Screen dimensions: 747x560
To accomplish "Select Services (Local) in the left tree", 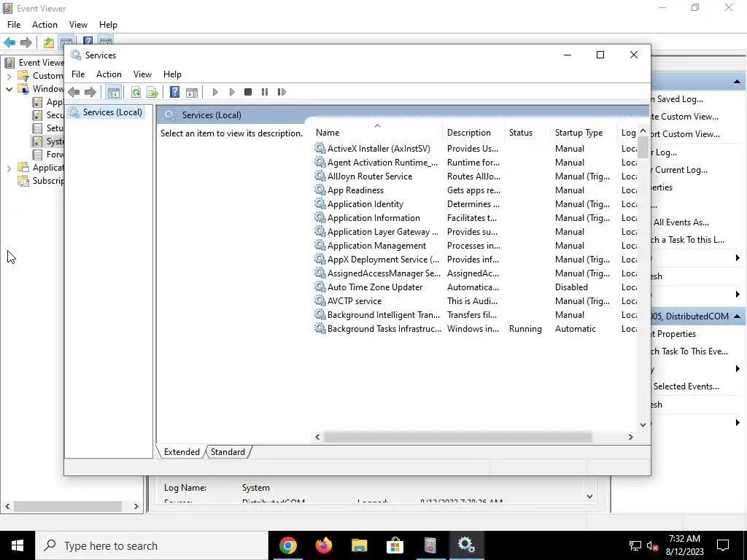I will (112, 112).
